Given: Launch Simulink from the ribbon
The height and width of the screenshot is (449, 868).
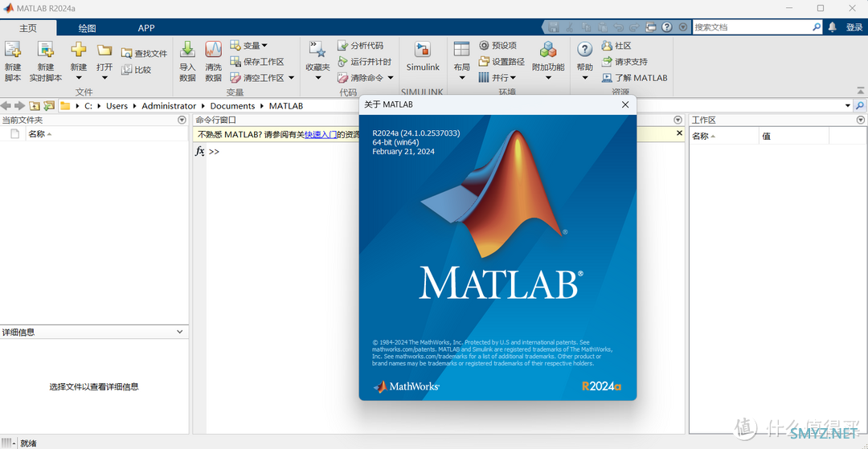Looking at the screenshot, I should (423, 56).
